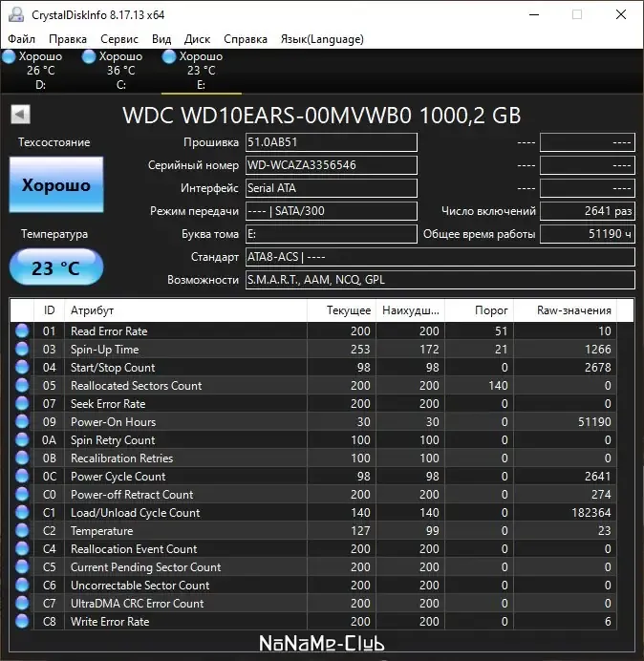Click status orb for Power-off Retract Count row
The width and height of the screenshot is (644, 661).
pyautogui.click(x=22, y=494)
